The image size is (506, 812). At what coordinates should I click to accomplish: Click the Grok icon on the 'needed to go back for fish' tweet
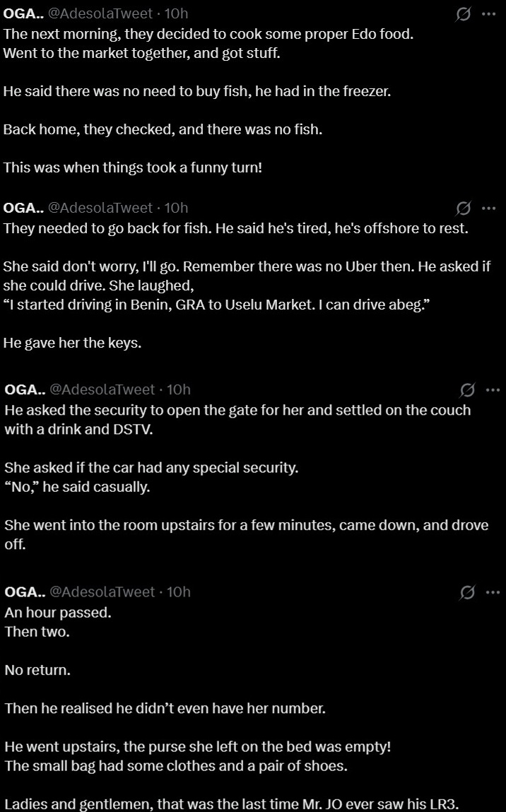(x=464, y=208)
